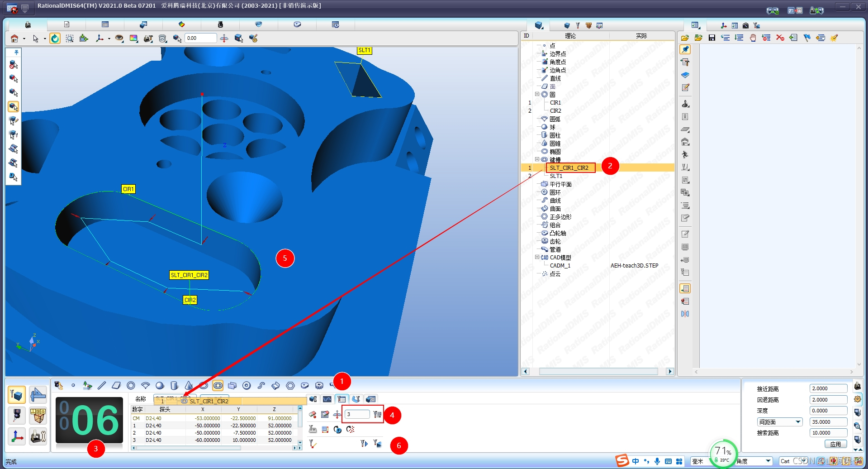Collapse the 圆 circle node in the feature tree
Viewport: 868px width, 469px height.
(537, 94)
